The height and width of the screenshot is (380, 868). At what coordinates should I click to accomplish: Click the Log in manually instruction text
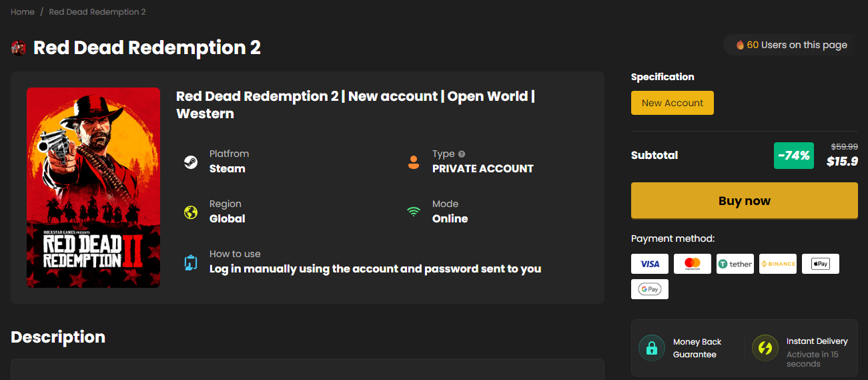coord(376,269)
